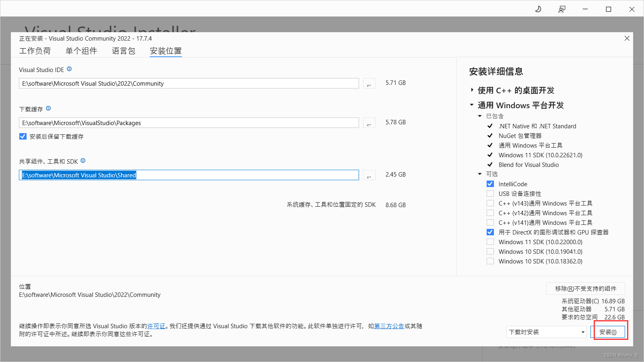Minimize the Visual Studio Installer window
Viewport: 644px width, 362px height.
(585, 9)
